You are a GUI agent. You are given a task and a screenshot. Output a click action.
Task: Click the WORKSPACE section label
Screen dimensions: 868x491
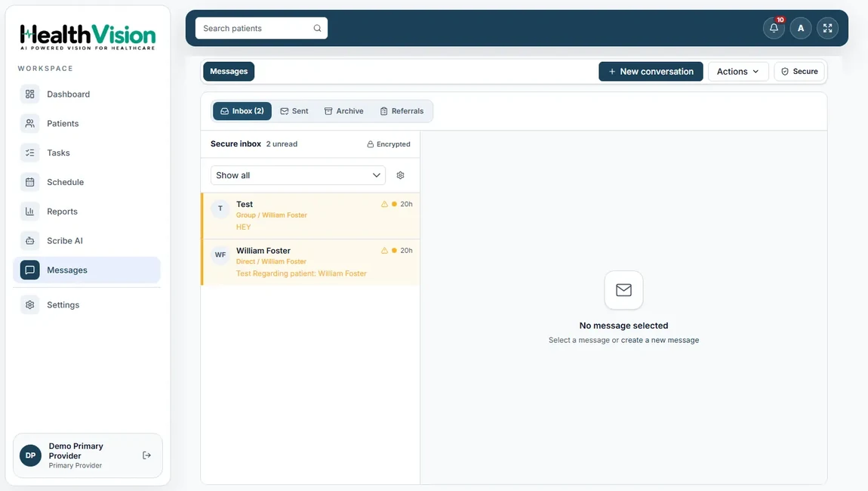tap(45, 69)
